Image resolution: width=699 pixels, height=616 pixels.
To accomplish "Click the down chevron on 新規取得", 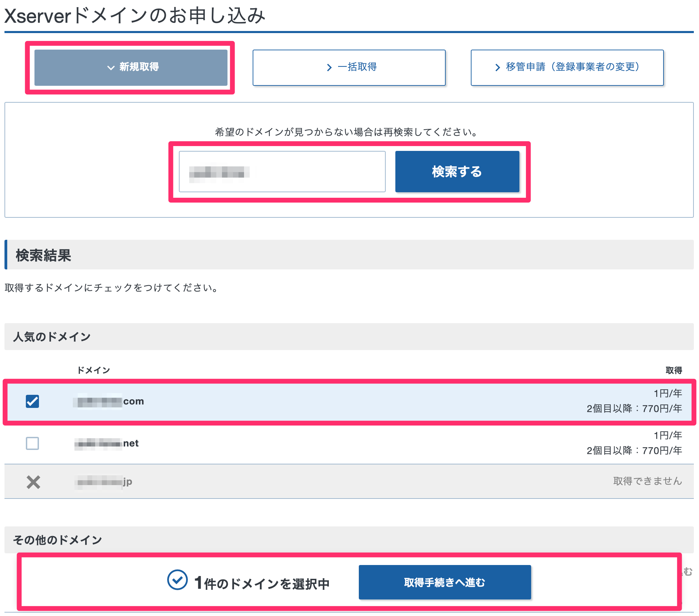I will (x=111, y=68).
